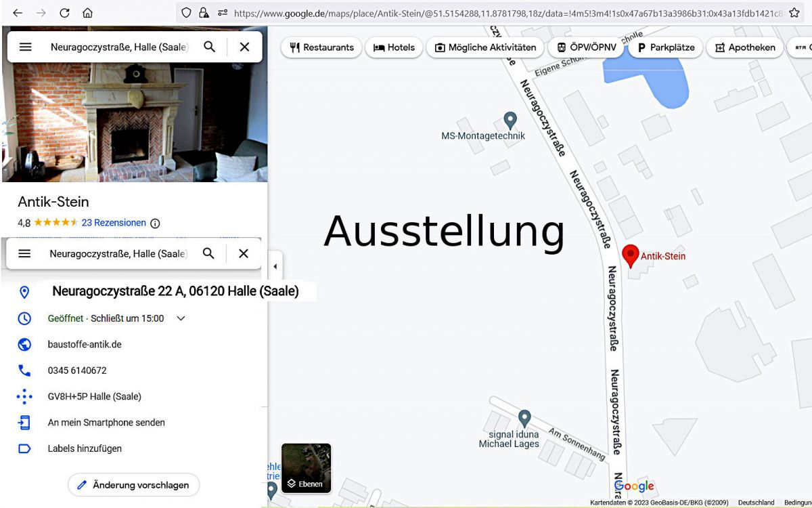The image size is (812, 508).
Task: Click the browser forward arrow
Action: (x=41, y=13)
